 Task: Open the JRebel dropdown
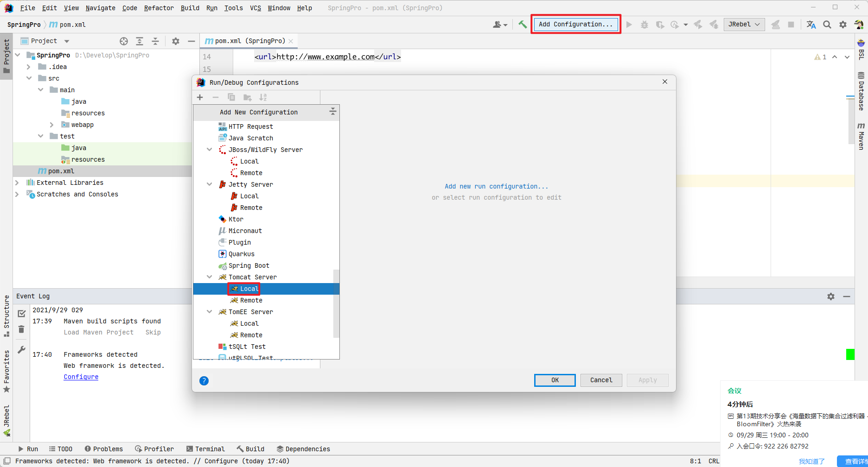pos(744,25)
